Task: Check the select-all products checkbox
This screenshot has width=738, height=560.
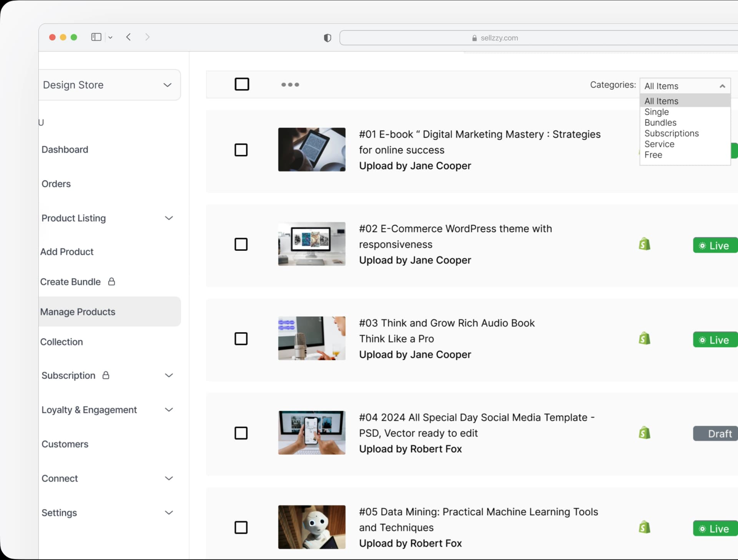Action: (x=242, y=84)
